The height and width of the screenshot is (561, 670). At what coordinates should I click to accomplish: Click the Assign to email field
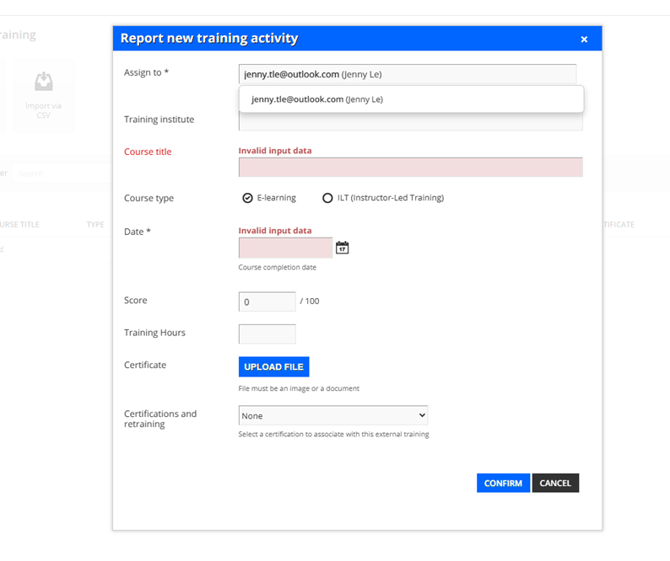click(407, 74)
